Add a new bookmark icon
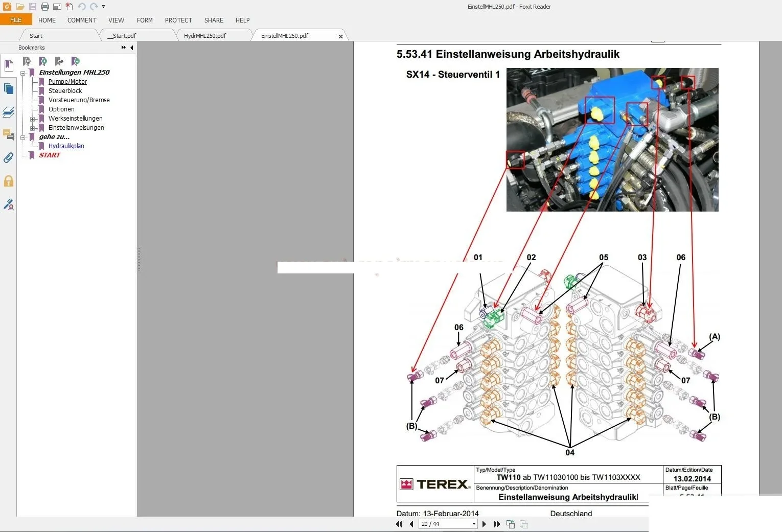 tap(43, 61)
